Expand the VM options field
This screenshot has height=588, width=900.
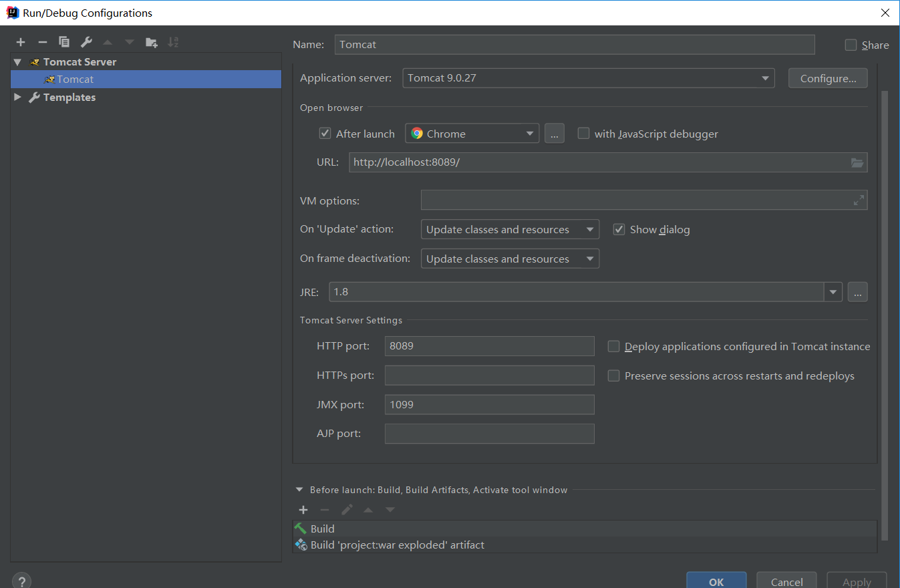coord(859,200)
